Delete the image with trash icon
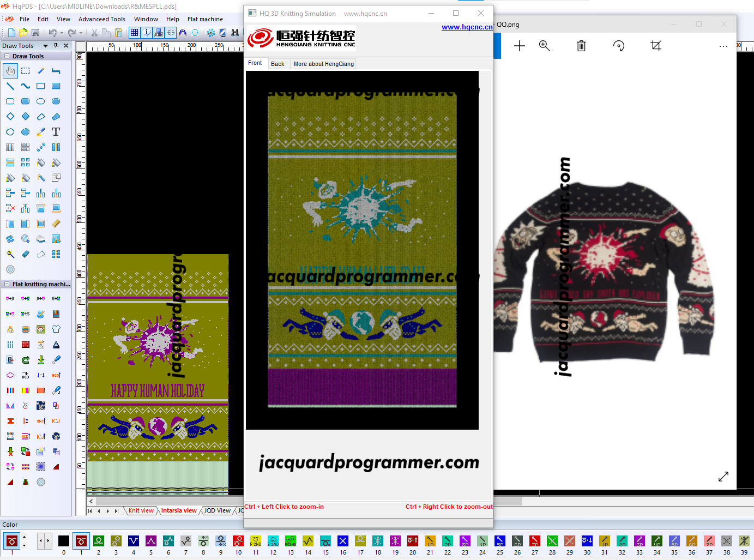 pyautogui.click(x=581, y=46)
